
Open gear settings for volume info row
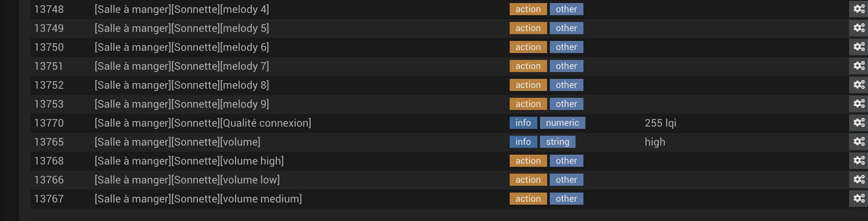859,142
